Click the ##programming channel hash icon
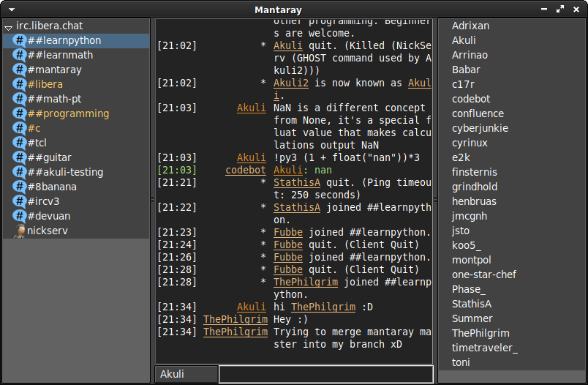Image resolution: width=588 pixels, height=385 pixels. click(x=20, y=113)
